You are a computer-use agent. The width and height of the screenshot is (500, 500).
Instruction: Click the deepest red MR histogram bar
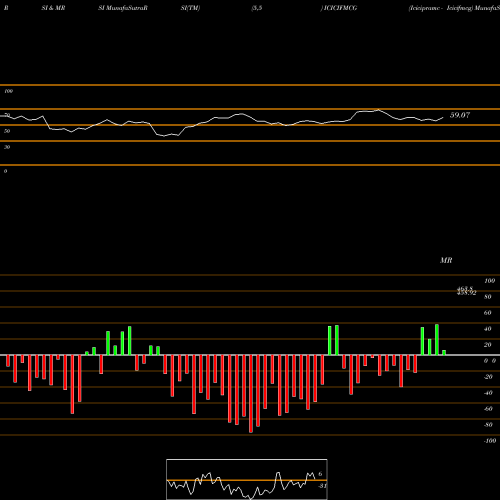click(251, 394)
